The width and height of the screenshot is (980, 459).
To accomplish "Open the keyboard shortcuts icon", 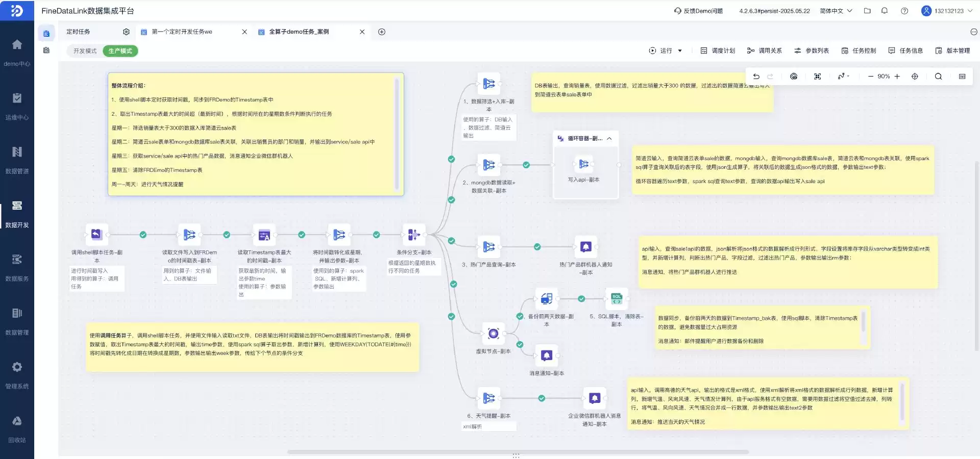I will 962,76.
